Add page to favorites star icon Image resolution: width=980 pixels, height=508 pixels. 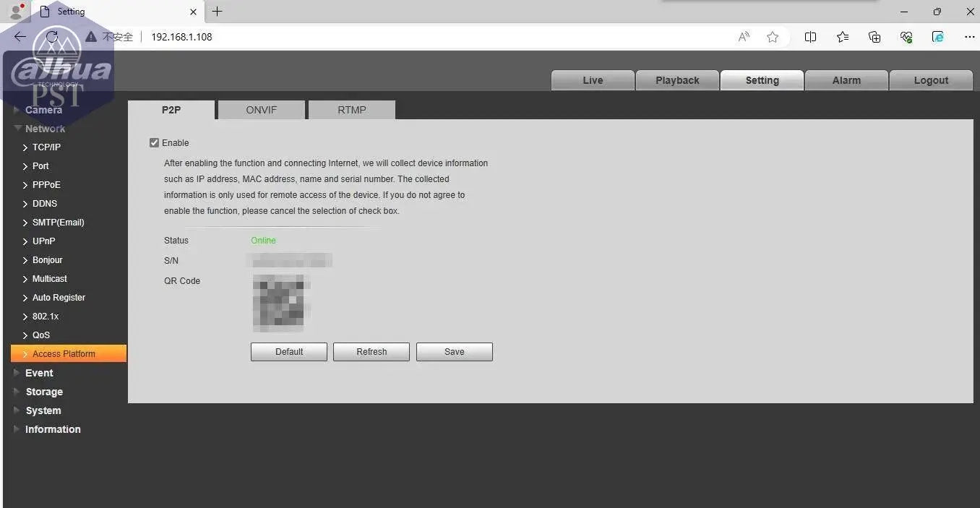(x=773, y=37)
